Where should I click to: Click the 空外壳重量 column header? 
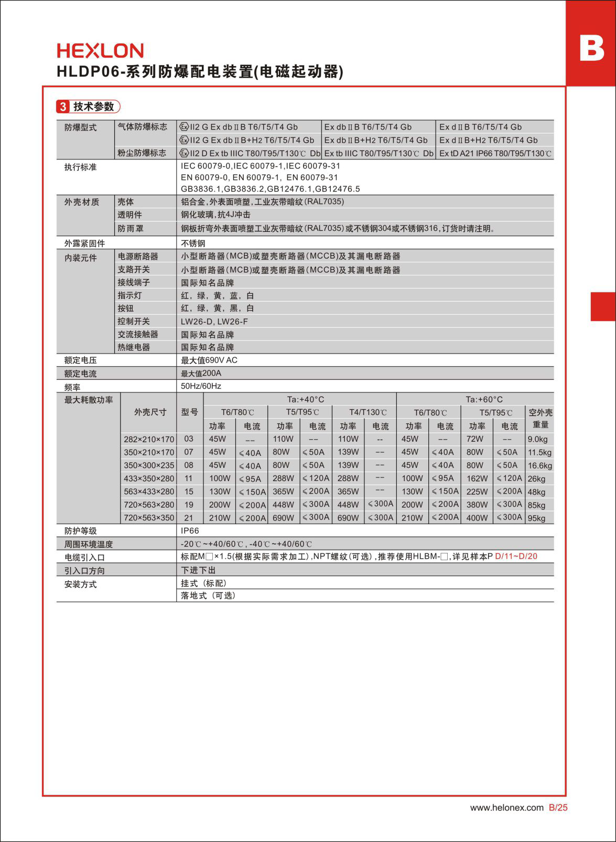[541, 419]
